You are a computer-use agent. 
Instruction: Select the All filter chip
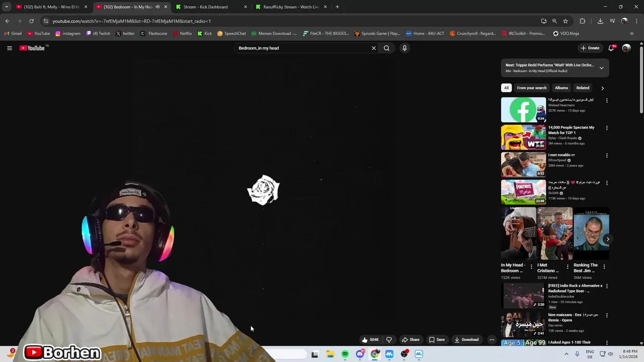(x=507, y=88)
